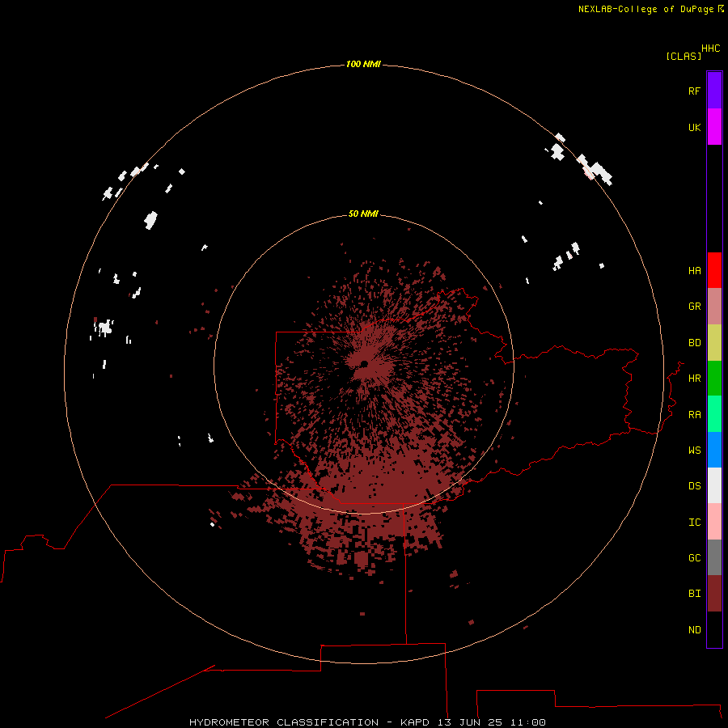Click the radar site center dot
The height and width of the screenshot is (728, 728).
tap(364, 364)
